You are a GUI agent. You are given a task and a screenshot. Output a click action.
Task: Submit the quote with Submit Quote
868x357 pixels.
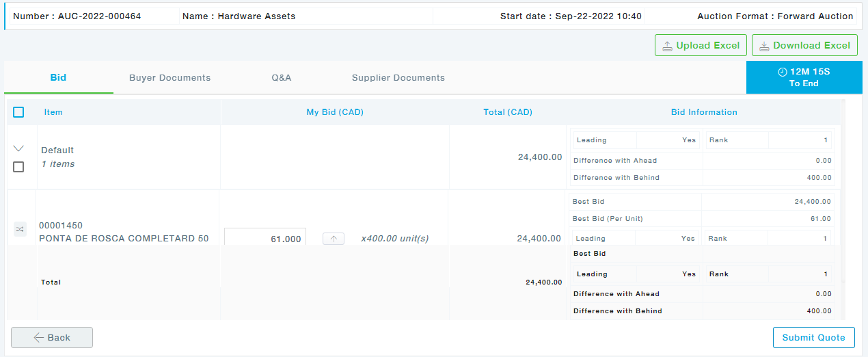pyautogui.click(x=813, y=337)
